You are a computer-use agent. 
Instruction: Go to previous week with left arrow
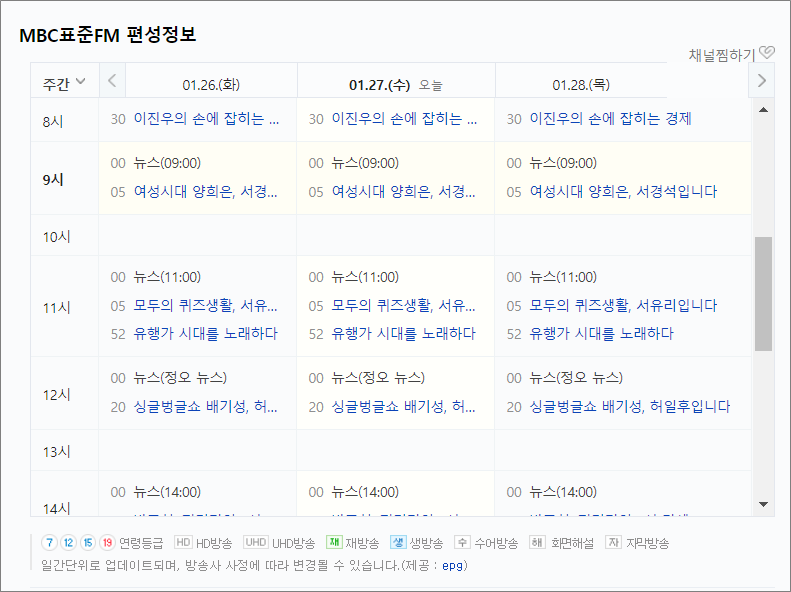coord(112,80)
